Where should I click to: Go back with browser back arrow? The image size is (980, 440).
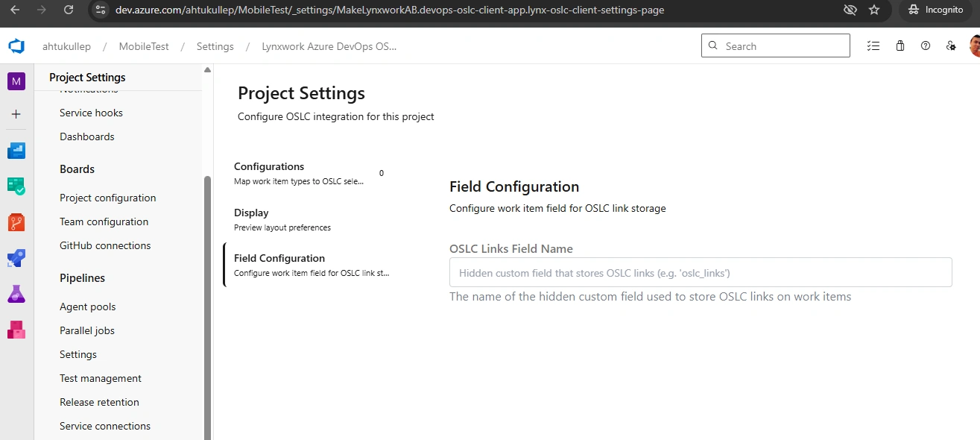pyautogui.click(x=16, y=10)
